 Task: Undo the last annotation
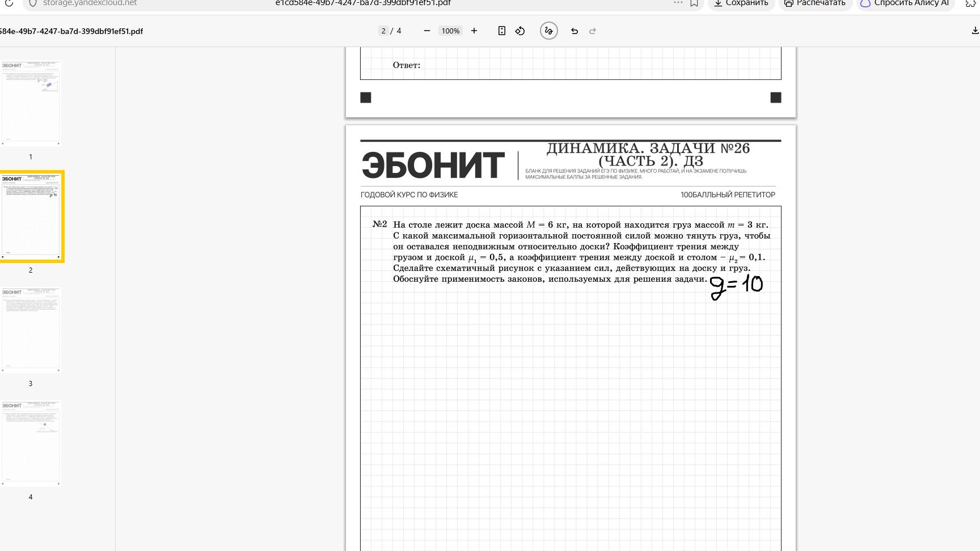pyautogui.click(x=575, y=31)
